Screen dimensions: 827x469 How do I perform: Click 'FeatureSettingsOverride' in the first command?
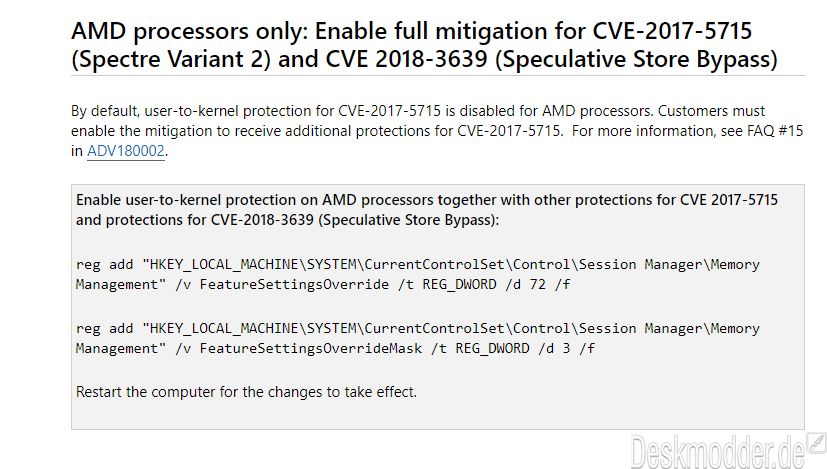pyautogui.click(x=294, y=284)
